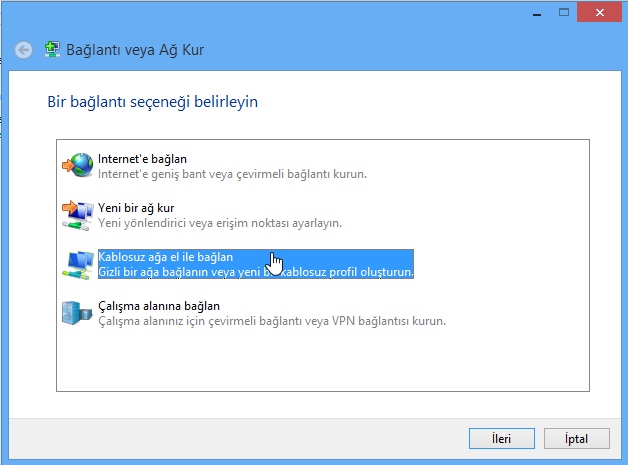Maximize the Bağlantı veya Ağ Kur window
The width and height of the screenshot is (628, 465).
[x=564, y=13]
